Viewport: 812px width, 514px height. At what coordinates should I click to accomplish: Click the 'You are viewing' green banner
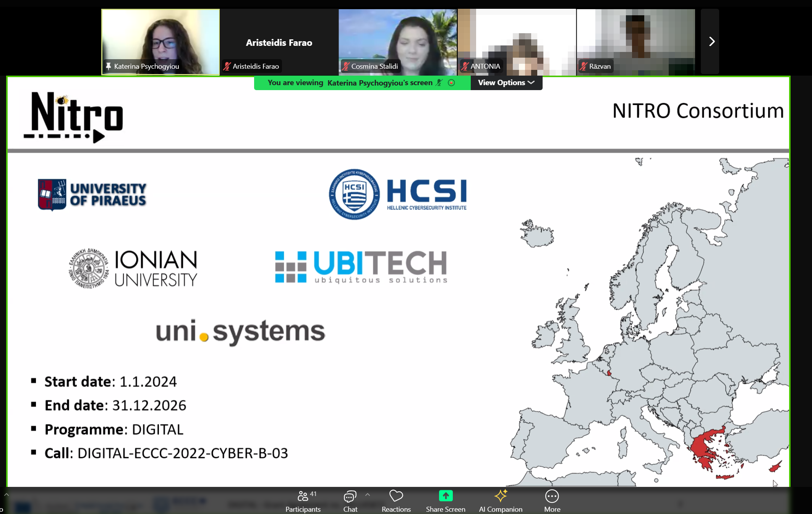pos(362,83)
